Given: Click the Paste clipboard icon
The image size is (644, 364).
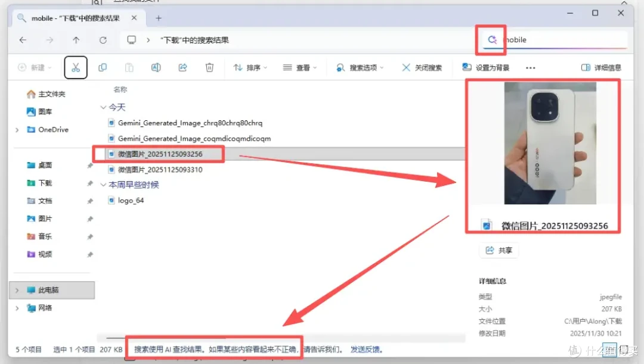Looking at the screenshot, I should coord(129,67).
